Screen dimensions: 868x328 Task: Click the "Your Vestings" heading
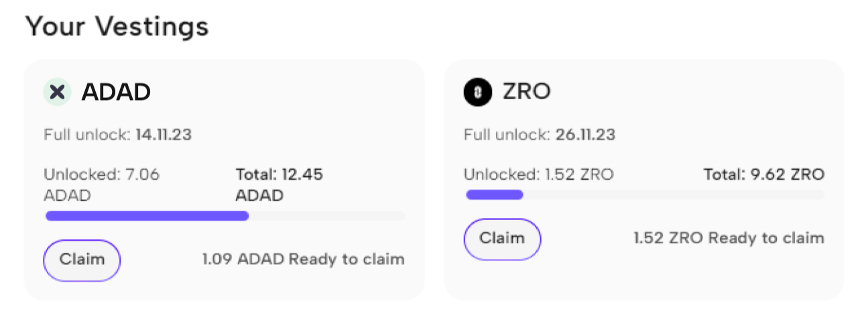pyautogui.click(x=117, y=27)
